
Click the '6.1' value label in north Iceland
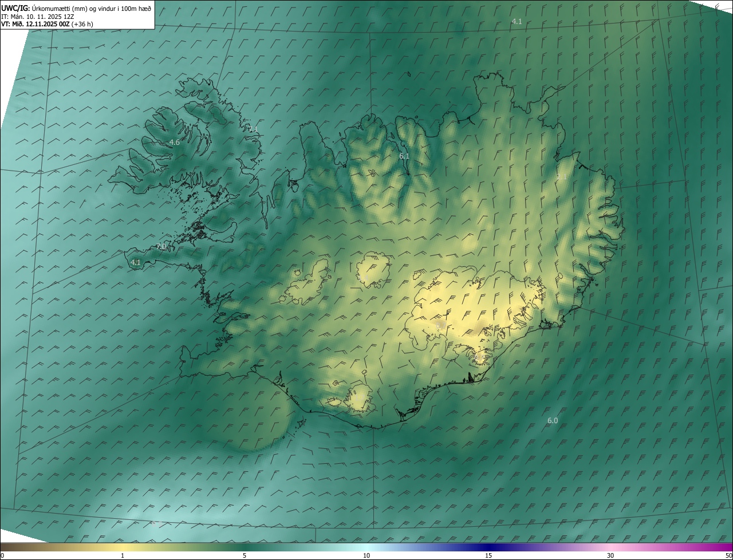(404, 156)
